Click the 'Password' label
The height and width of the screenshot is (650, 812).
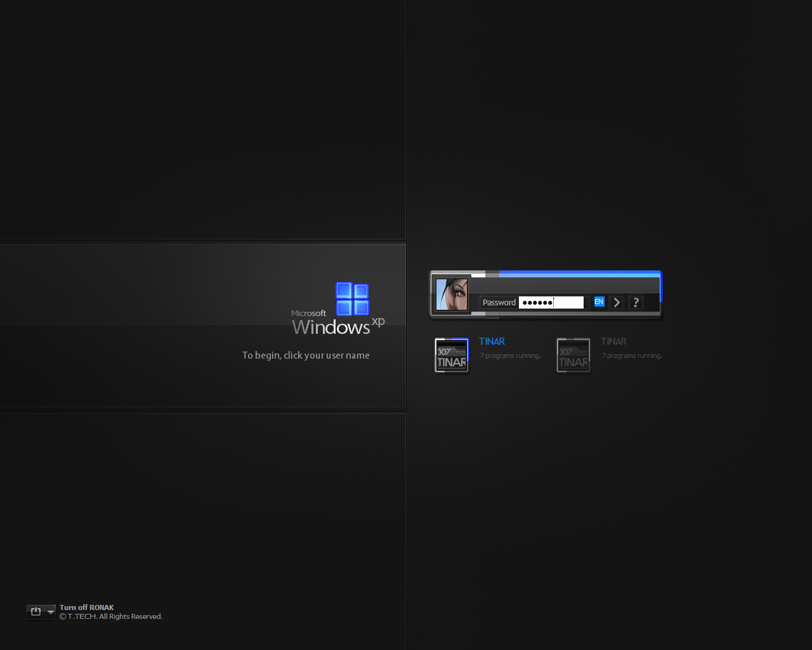[499, 302]
